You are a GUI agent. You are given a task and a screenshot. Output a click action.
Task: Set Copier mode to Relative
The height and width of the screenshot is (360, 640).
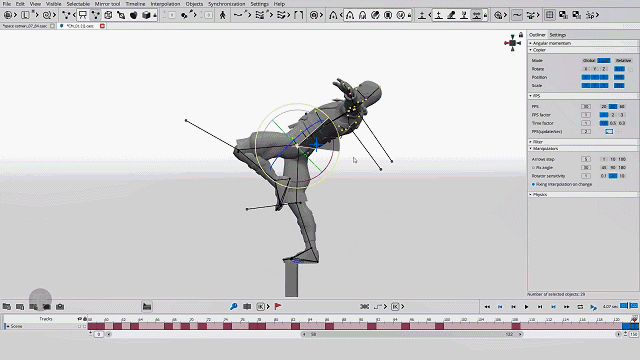click(x=623, y=60)
